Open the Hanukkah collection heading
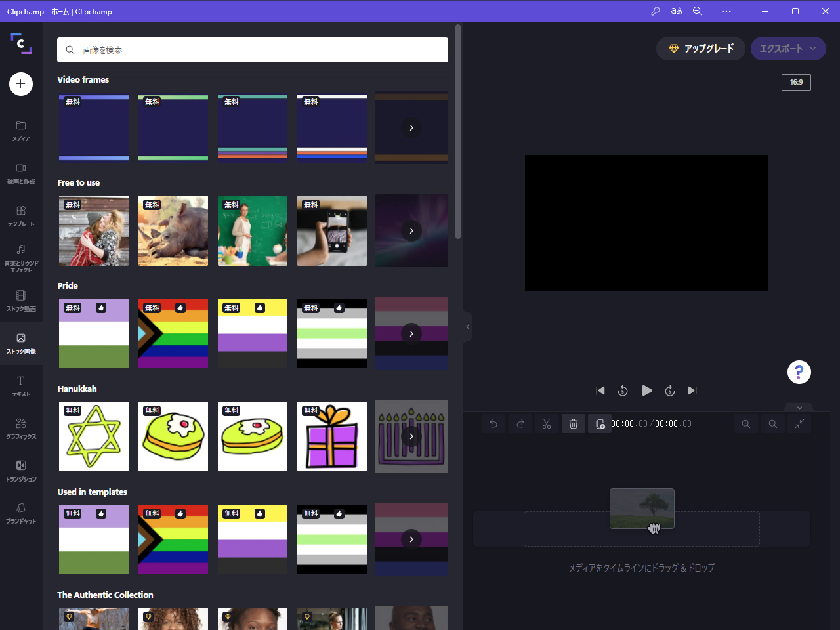This screenshot has width=840, height=630. 77,388
